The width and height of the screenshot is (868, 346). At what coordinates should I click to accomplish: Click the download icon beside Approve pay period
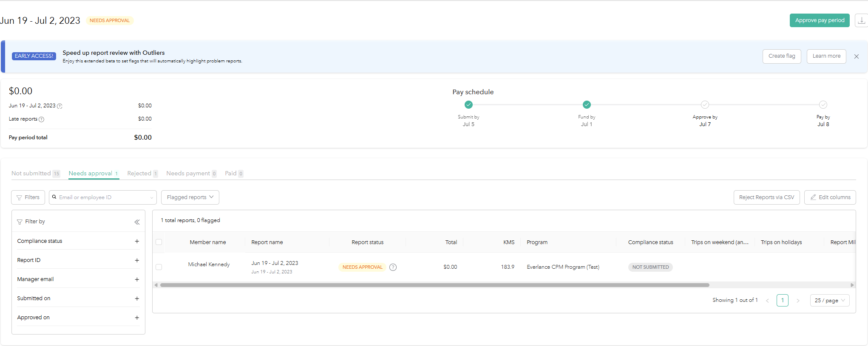click(861, 20)
